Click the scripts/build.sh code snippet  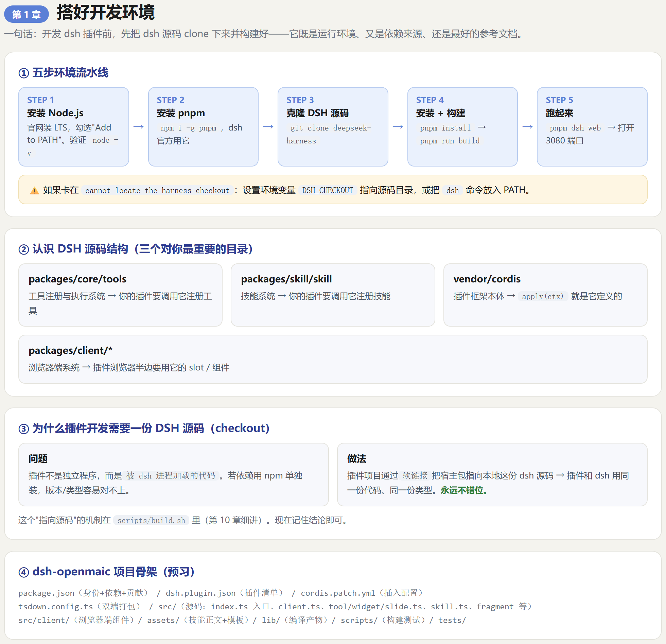pyautogui.click(x=151, y=520)
